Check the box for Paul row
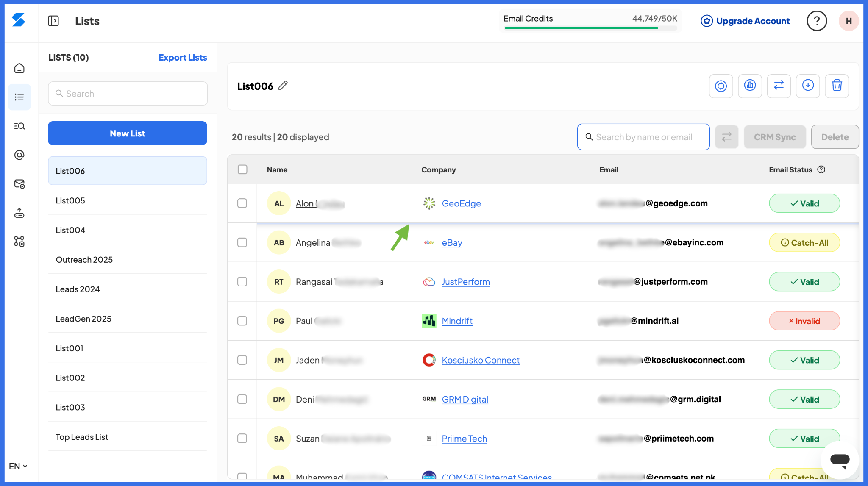The width and height of the screenshot is (868, 486). (242, 321)
